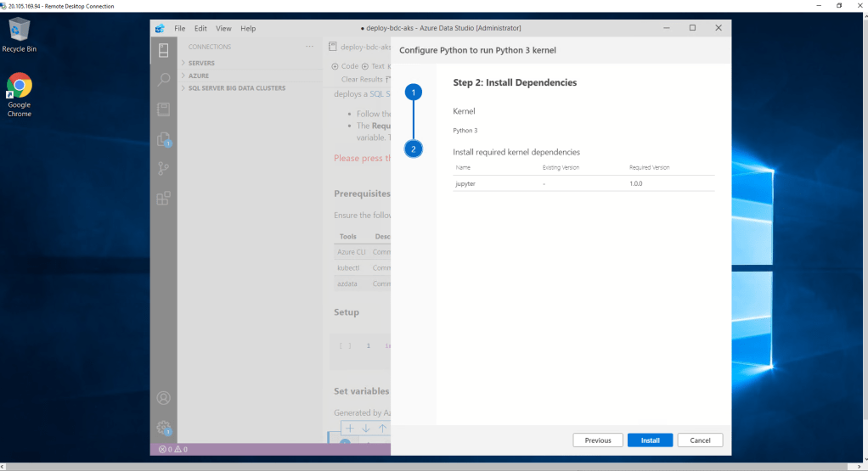Select wizard step 1 circle
This screenshot has width=868, height=471.
pos(414,92)
